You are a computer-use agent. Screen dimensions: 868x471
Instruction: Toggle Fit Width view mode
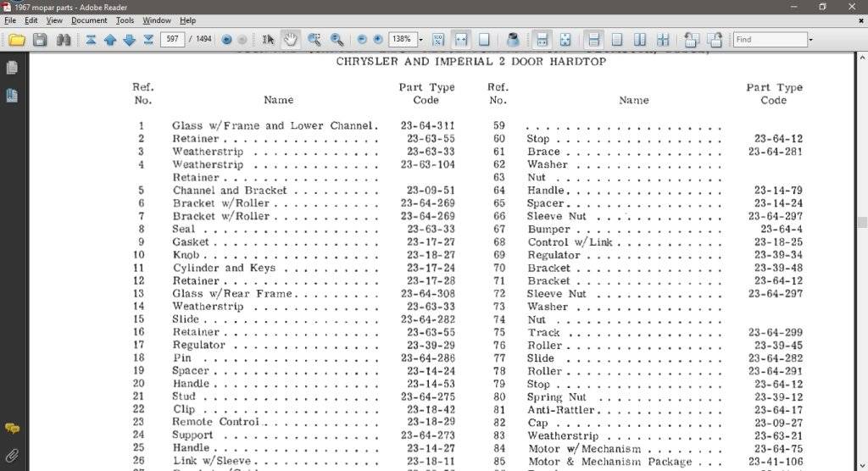(x=461, y=40)
